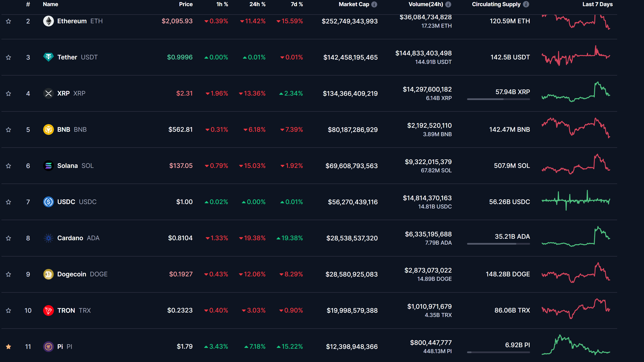Show Volume(24h) info tooltip icon
This screenshot has width=644, height=362.
coord(448,4)
